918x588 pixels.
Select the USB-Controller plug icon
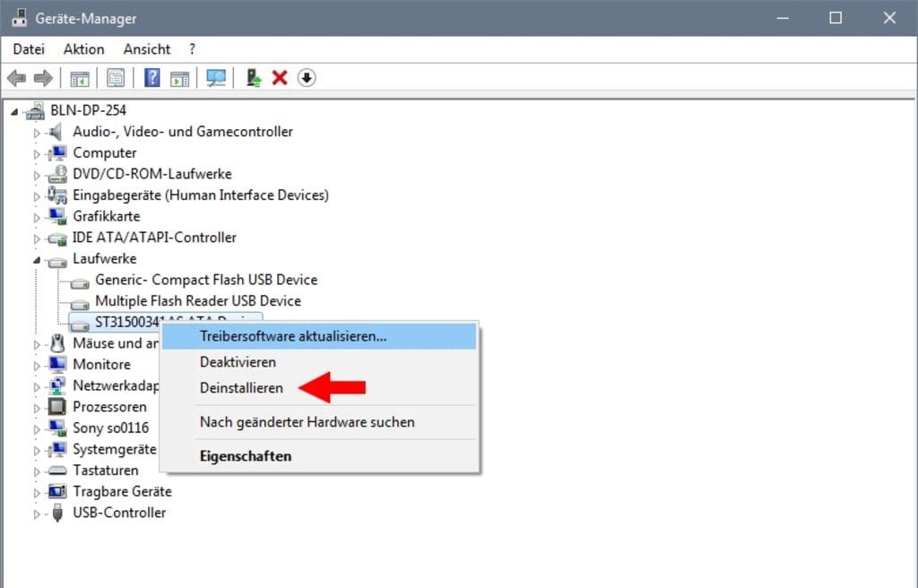tap(57, 513)
